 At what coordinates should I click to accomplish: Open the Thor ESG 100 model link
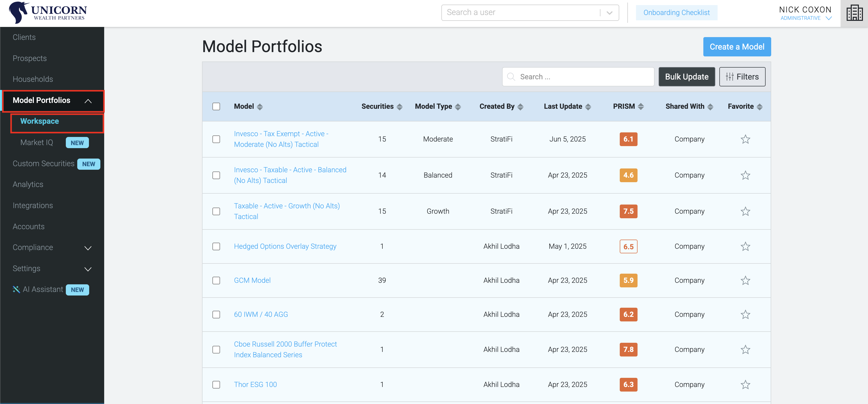255,384
